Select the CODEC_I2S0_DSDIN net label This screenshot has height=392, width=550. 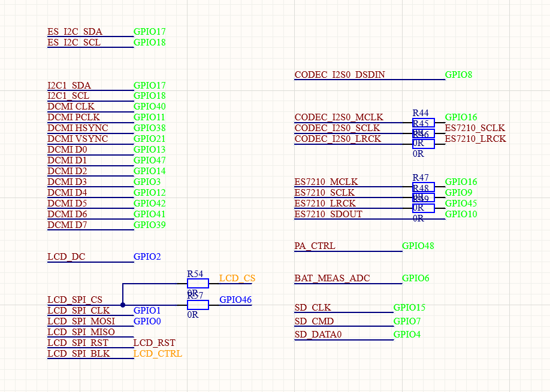click(340, 75)
